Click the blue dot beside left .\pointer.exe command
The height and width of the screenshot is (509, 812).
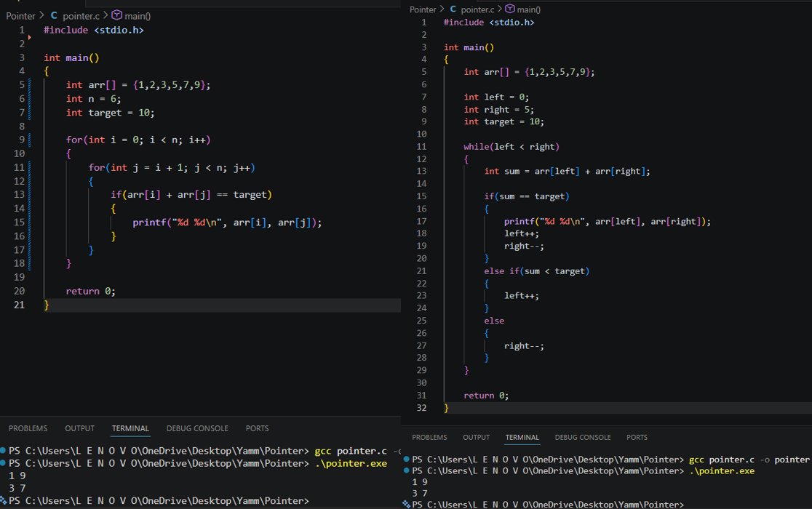point(3,462)
